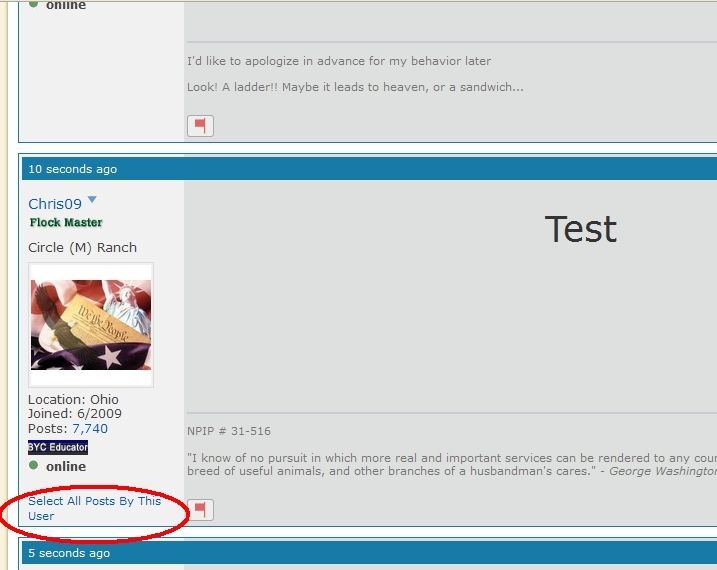The width and height of the screenshot is (717, 570).
Task: Click the George Washington signature quote
Action: pos(451,464)
